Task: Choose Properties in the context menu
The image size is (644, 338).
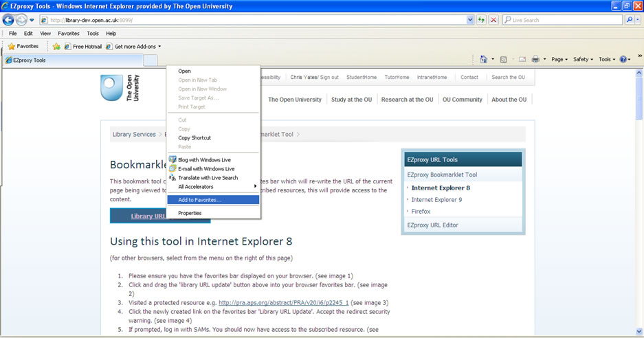Action: pos(213,213)
